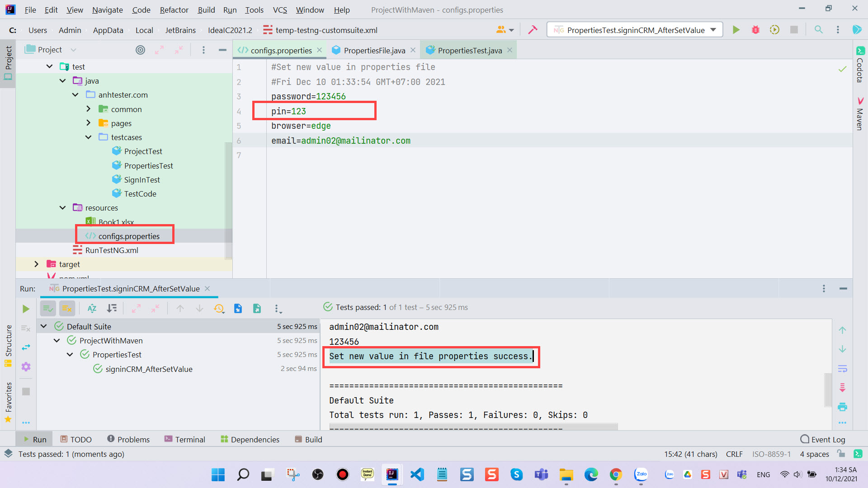The width and height of the screenshot is (868, 488).
Task: Open Chrome from Windows taskbar
Action: 616,474
